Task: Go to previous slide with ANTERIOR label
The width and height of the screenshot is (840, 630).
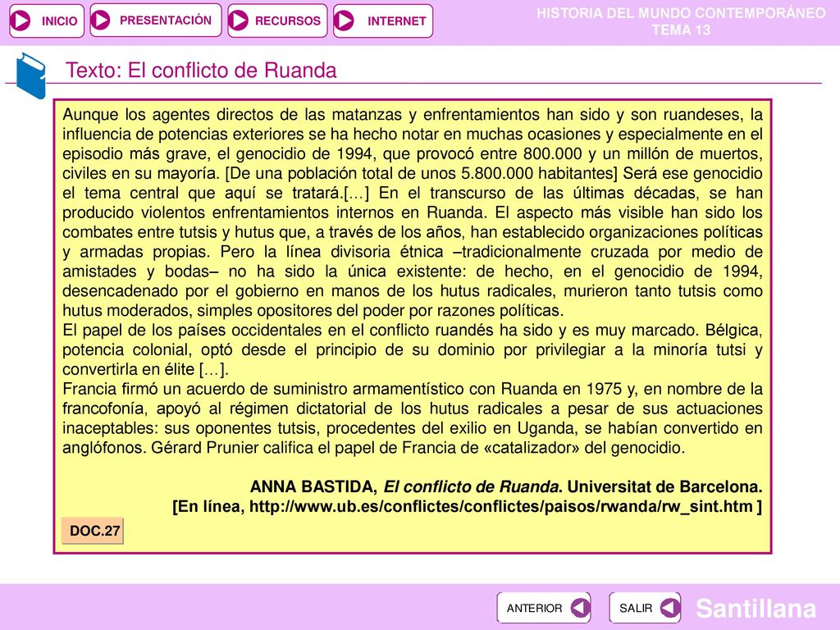Action: point(534,608)
